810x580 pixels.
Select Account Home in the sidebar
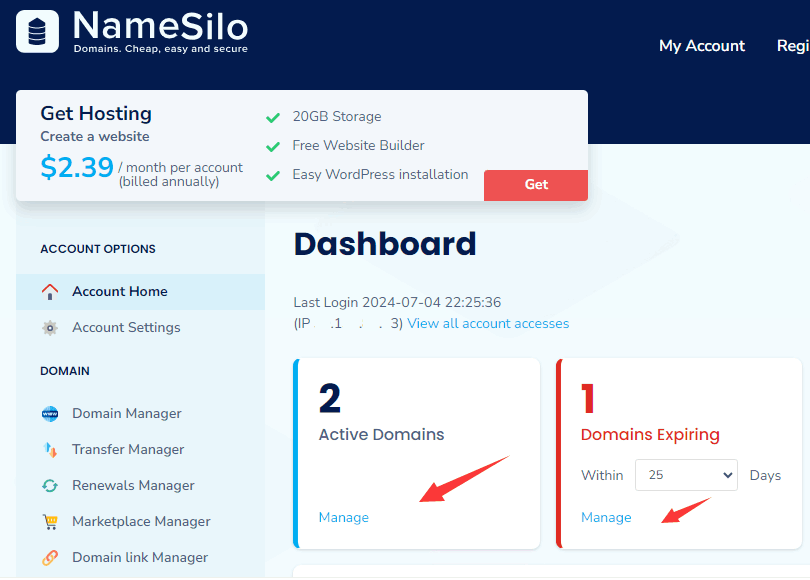pos(119,292)
